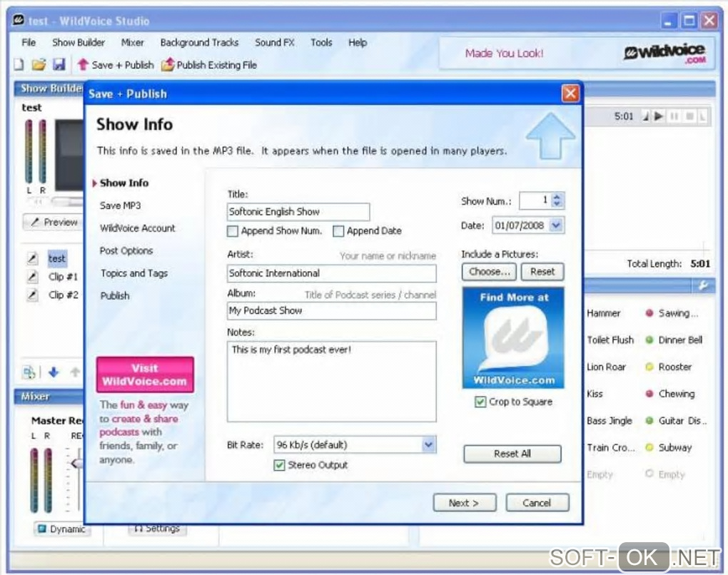Screen dimensions: 728x575
Task: Click the play button in player bar
Action: 658,116
